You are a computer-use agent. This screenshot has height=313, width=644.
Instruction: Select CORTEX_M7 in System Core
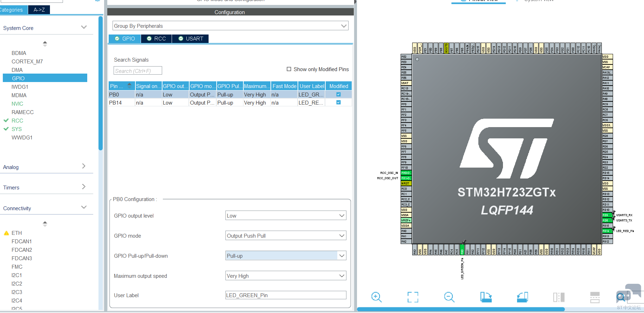tap(27, 62)
